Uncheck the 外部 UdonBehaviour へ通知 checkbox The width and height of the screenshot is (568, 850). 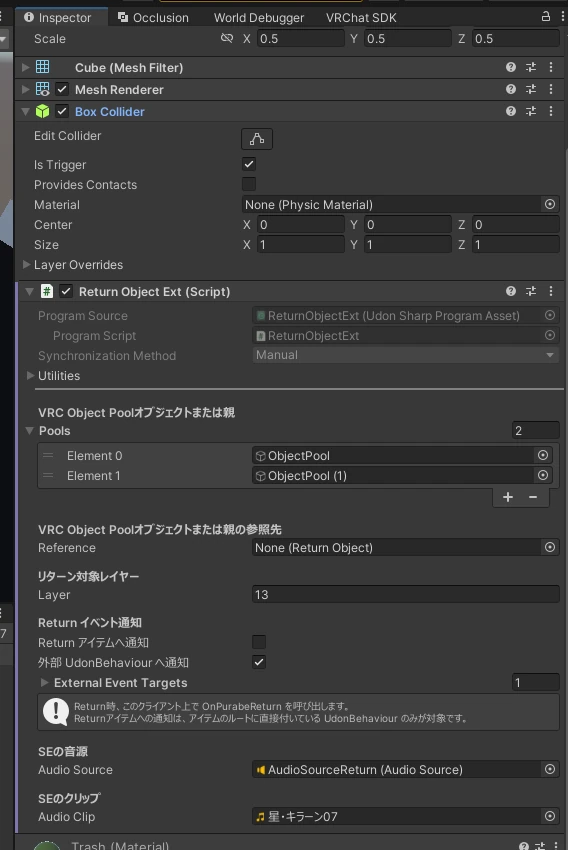coord(259,662)
